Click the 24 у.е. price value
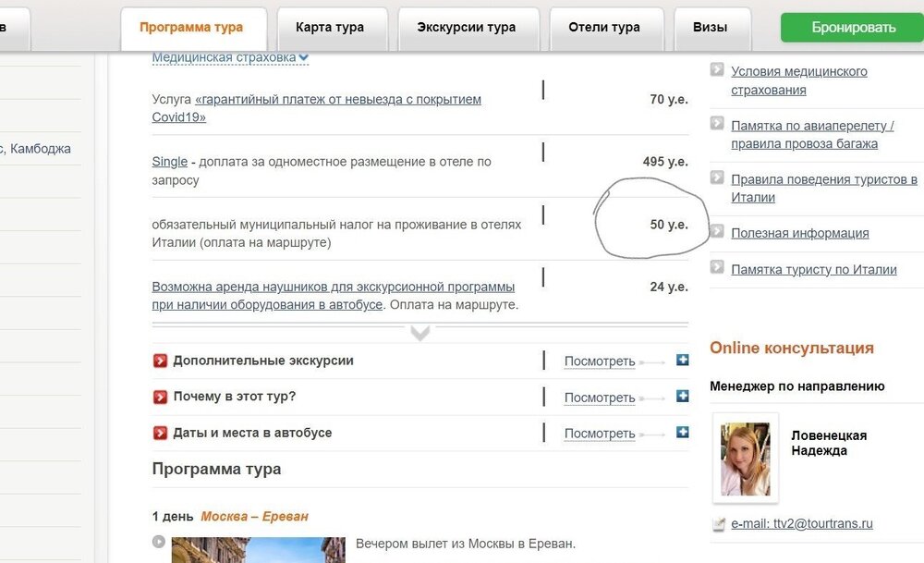 [669, 287]
